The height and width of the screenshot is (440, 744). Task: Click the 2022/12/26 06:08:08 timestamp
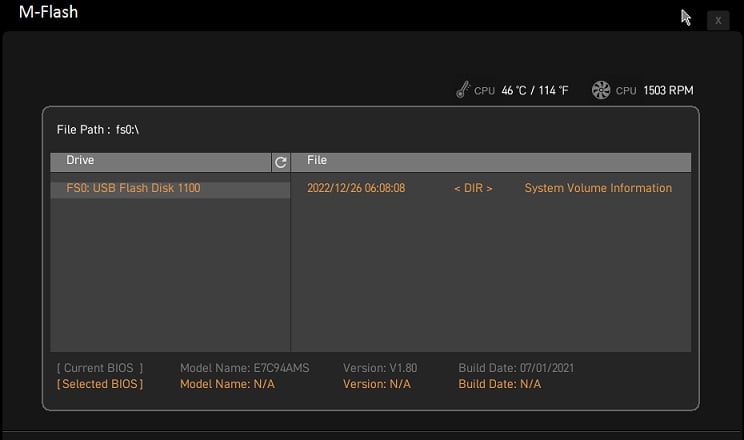point(356,188)
